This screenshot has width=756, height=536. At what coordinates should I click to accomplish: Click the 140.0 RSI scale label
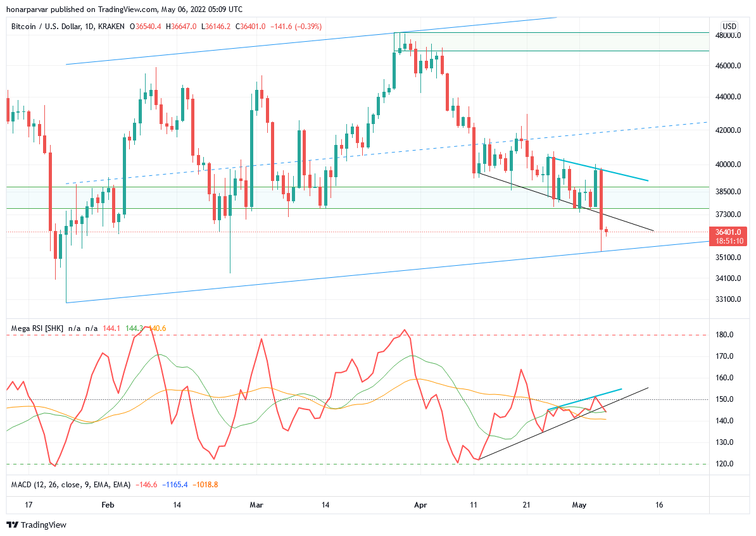pyautogui.click(x=725, y=421)
